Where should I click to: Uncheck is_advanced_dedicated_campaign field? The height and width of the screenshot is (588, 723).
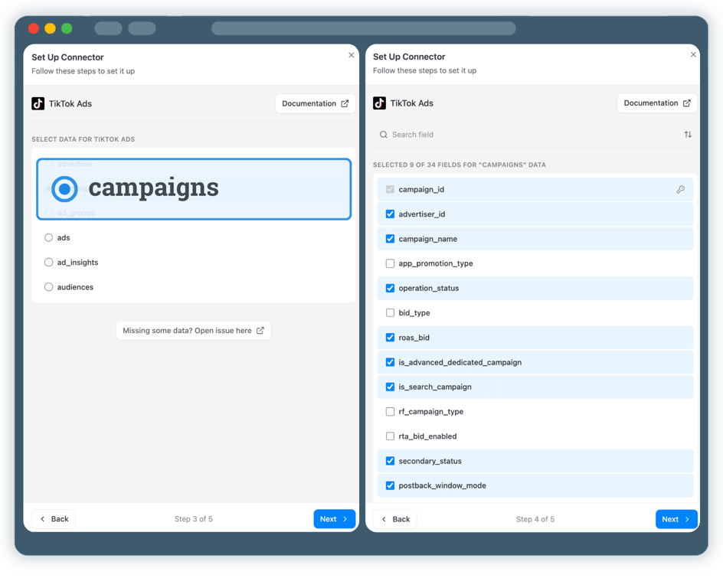[x=390, y=362]
